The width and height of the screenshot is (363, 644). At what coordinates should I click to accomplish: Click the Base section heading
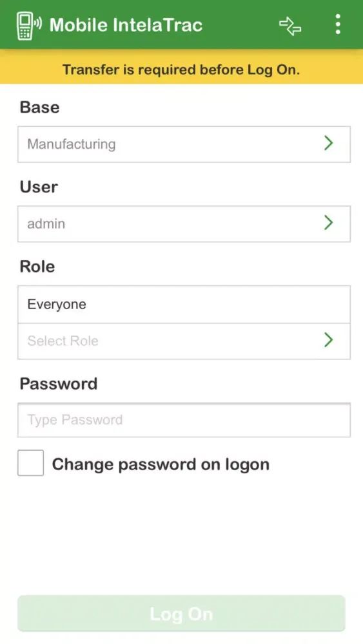pyautogui.click(x=40, y=107)
